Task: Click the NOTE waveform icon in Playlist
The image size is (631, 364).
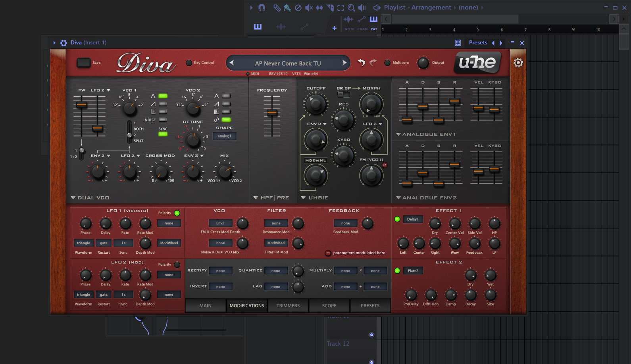Action: pyautogui.click(x=349, y=20)
